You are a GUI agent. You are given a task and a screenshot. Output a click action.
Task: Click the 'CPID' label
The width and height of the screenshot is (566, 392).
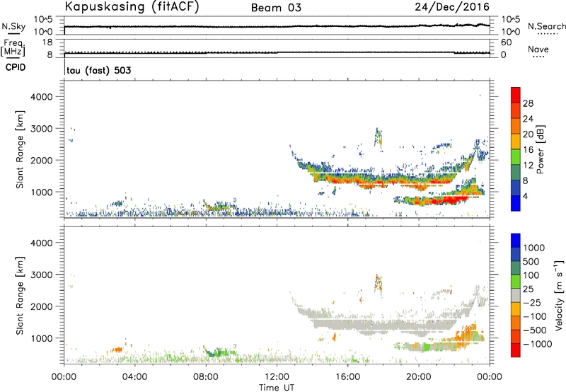click(16, 67)
